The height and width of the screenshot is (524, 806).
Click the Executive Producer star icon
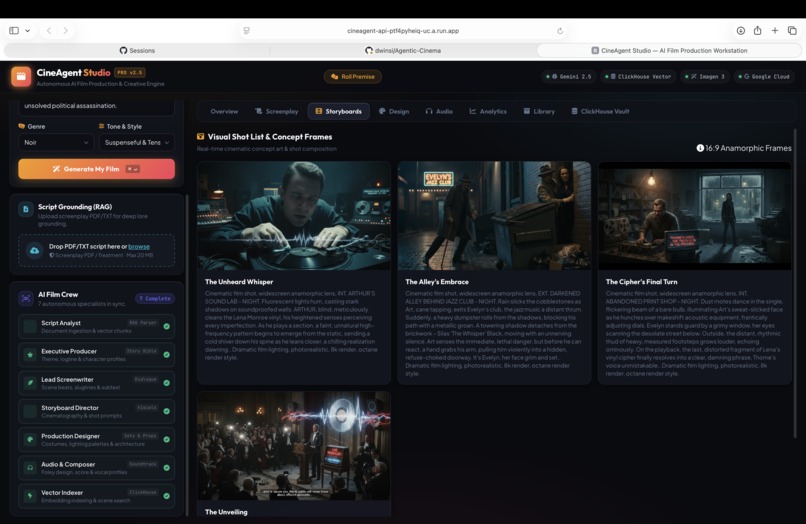pos(30,355)
